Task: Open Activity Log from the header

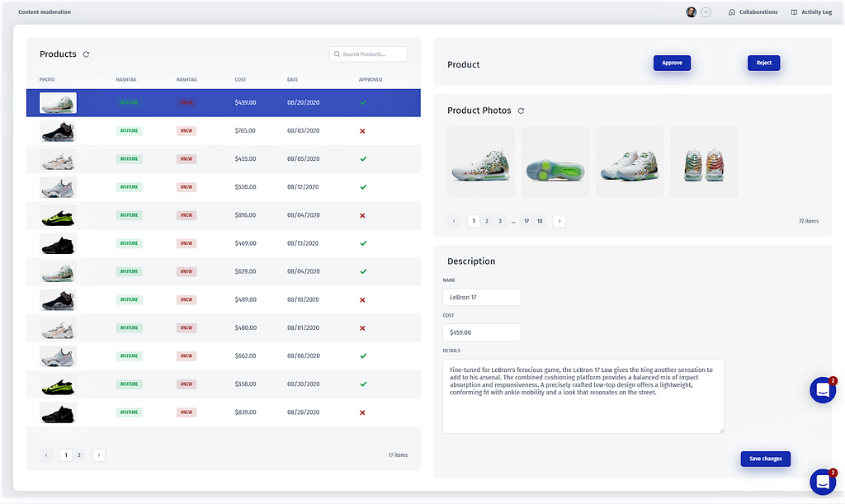Action: click(x=812, y=12)
